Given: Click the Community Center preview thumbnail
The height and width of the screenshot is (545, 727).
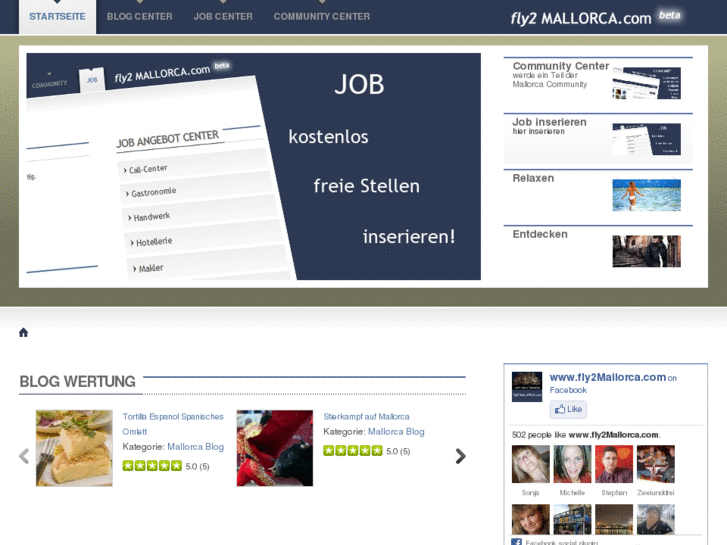Looking at the screenshot, I should [646, 83].
